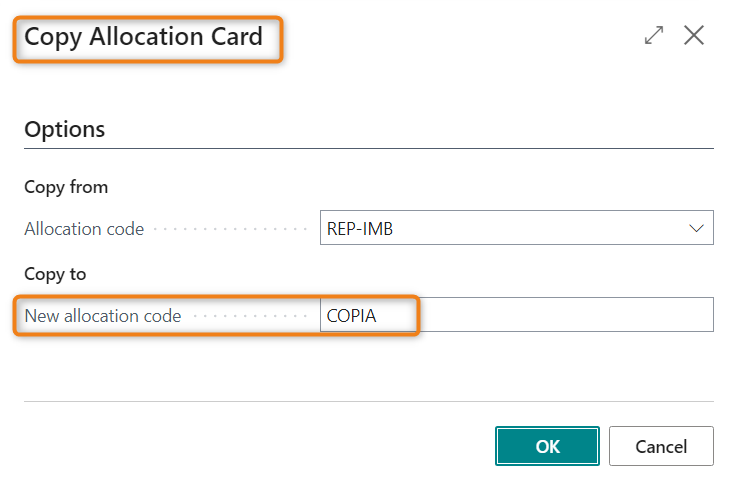The height and width of the screenshot is (484, 734).
Task: Click the REP-IMB value in Allocation code
Action: tap(360, 228)
